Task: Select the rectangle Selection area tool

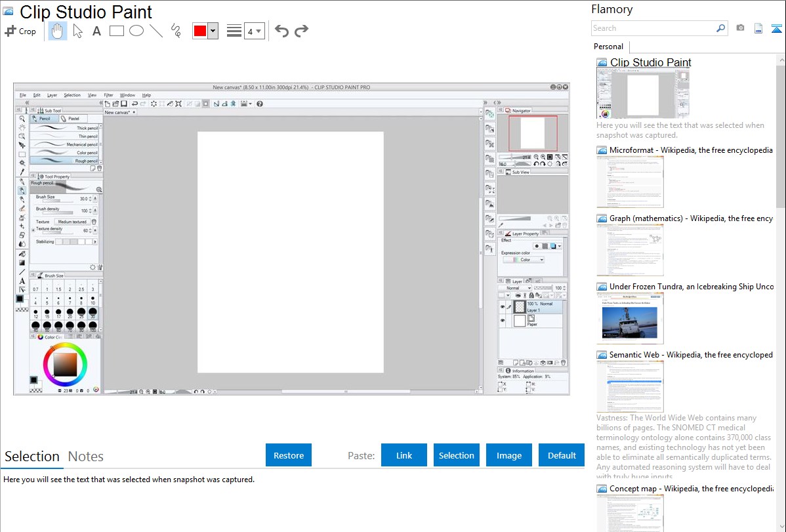Action: [22, 154]
